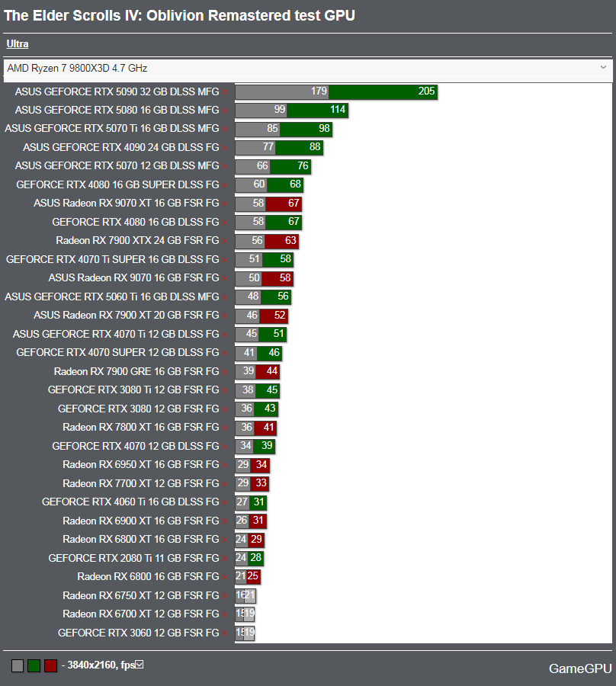
Task: Click the 98 fps value on the RTX 5070 Ti bar
Action: [x=324, y=128]
